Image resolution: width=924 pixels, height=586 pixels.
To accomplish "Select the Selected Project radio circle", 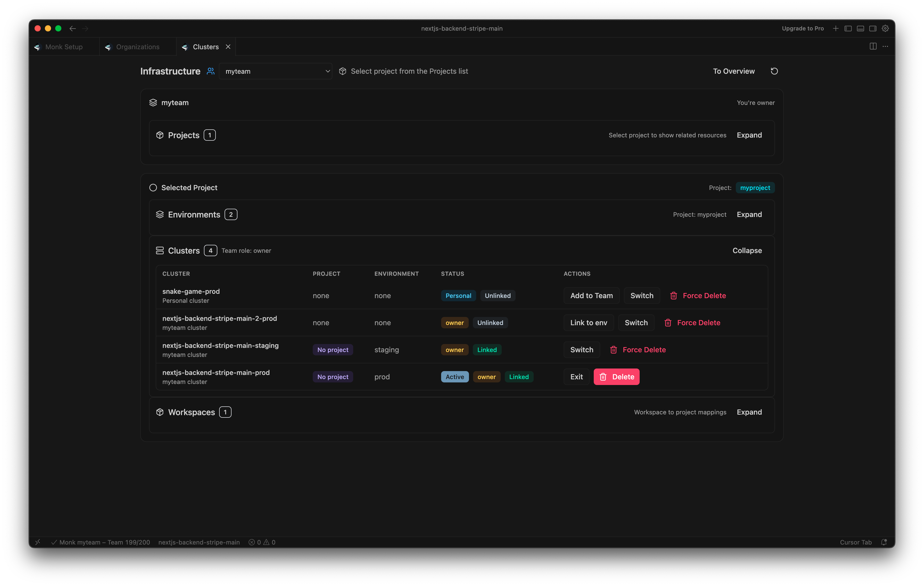I will [x=153, y=188].
